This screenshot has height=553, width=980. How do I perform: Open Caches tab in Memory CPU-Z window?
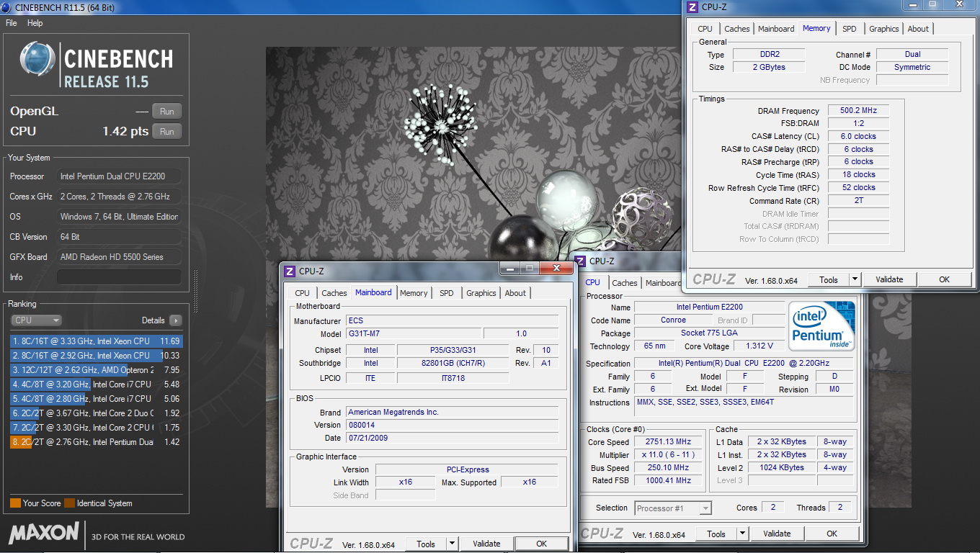click(736, 29)
